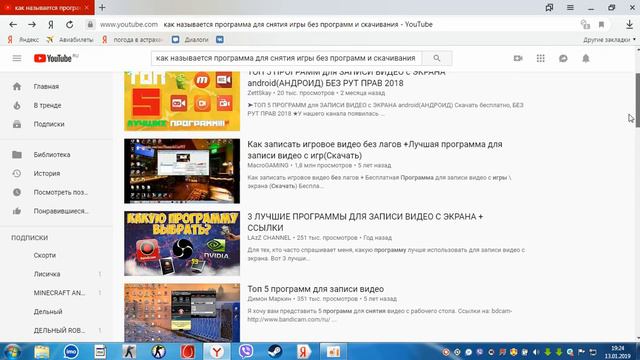Open the notifications bell
The height and width of the screenshot is (360, 640).
coord(586,58)
